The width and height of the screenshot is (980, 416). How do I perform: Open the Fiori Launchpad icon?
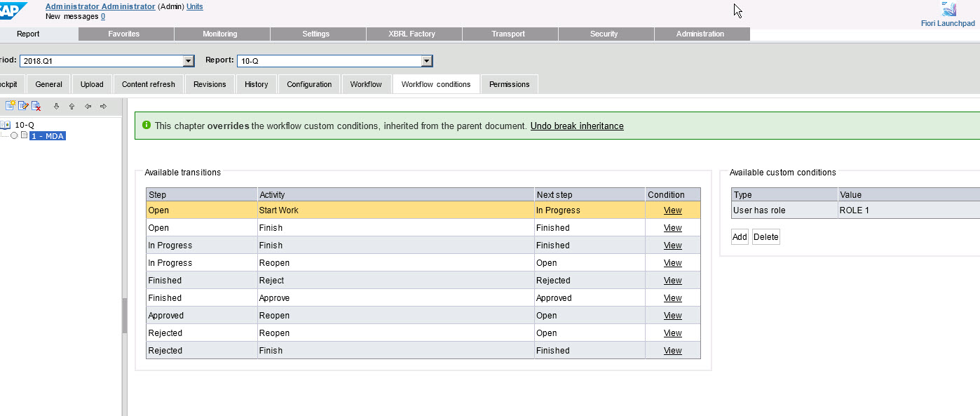click(949, 10)
